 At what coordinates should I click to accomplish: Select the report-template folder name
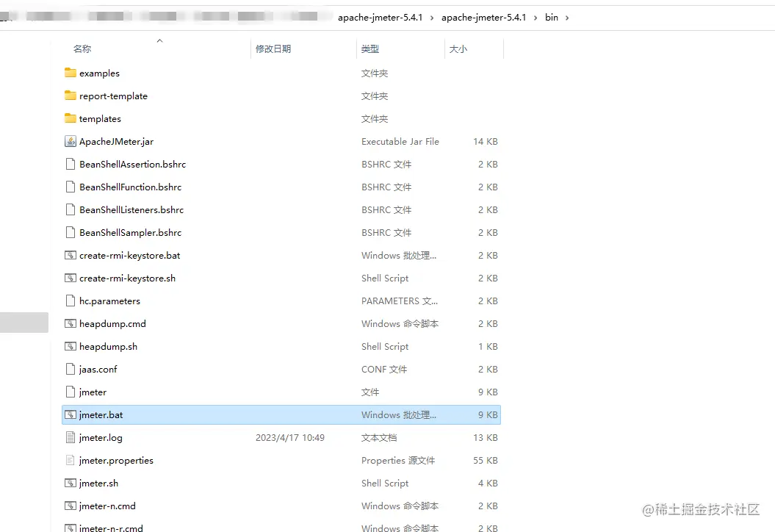coord(113,96)
